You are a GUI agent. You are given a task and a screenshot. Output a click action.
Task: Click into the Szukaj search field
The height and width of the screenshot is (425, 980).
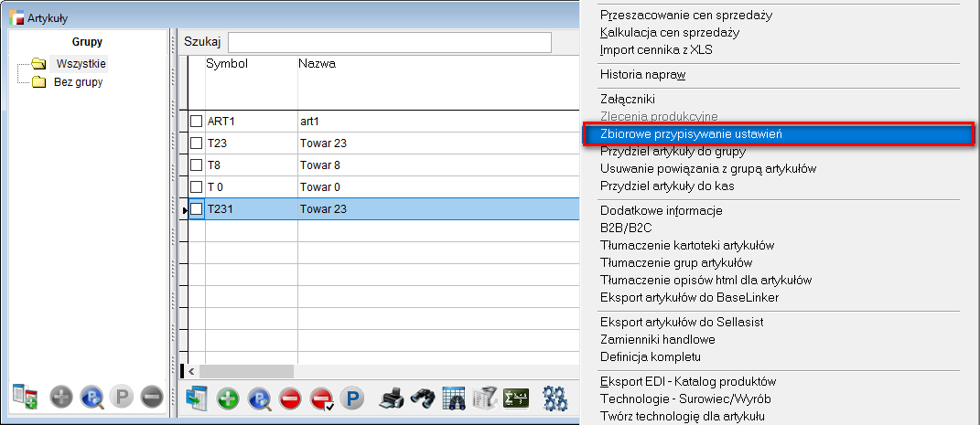click(390, 42)
